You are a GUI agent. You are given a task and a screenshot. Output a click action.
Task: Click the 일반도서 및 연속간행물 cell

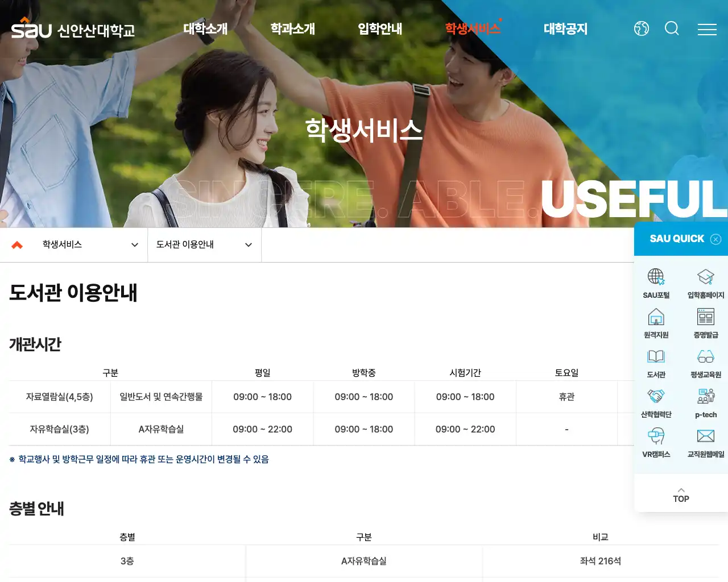(x=161, y=397)
